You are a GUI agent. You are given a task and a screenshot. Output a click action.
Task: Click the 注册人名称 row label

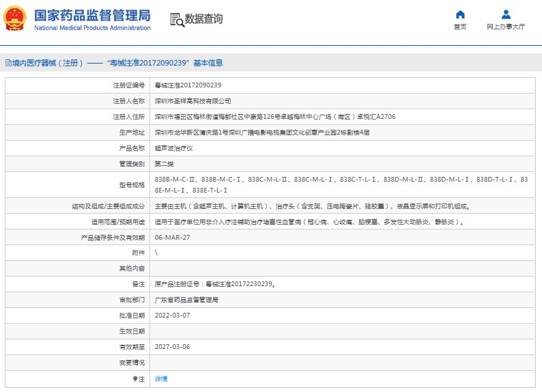point(128,101)
